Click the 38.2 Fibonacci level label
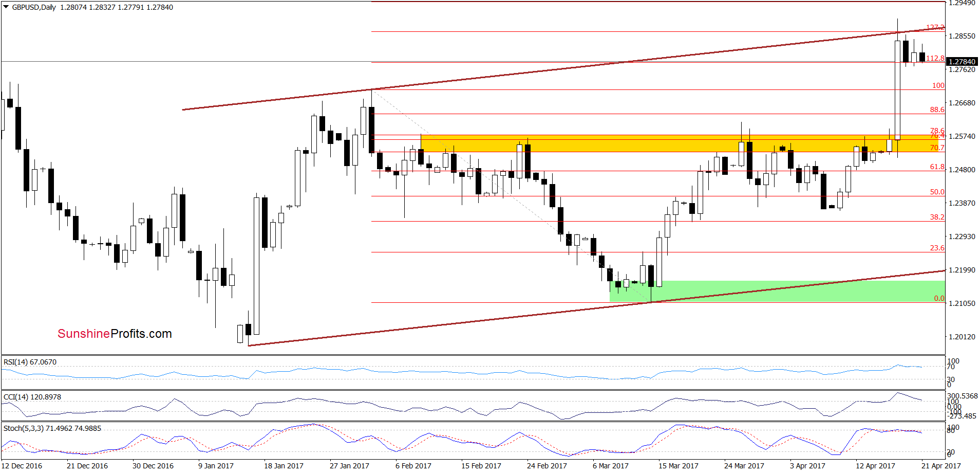This screenshot has width=980, height=473. 937,217
